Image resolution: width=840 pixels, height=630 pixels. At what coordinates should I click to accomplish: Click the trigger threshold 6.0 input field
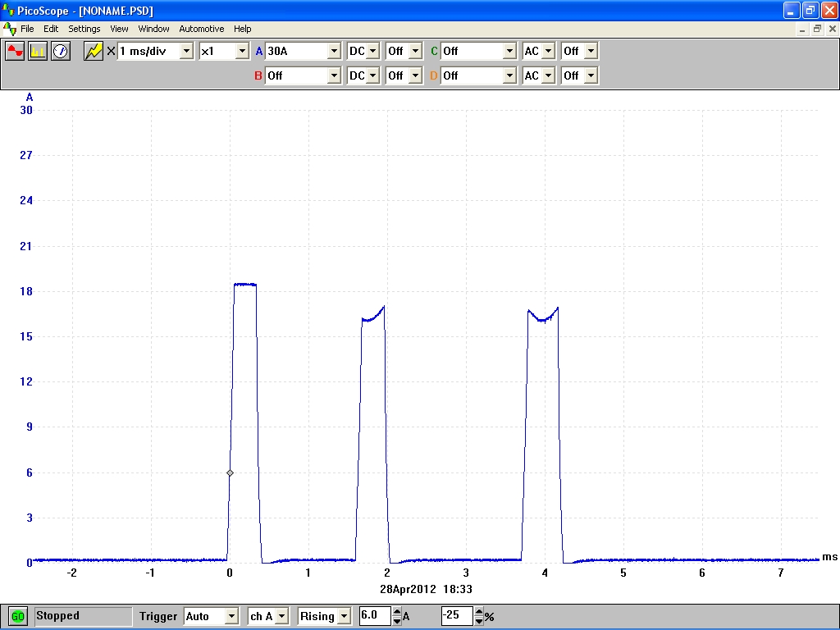tap(375, 616)
